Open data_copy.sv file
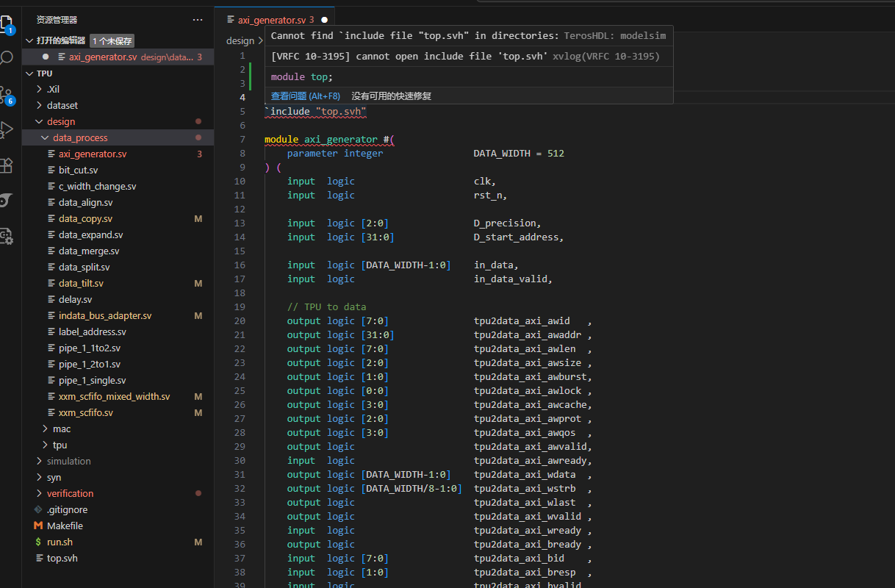The height and width of the screenshot is (588, 895). [85, 218]
